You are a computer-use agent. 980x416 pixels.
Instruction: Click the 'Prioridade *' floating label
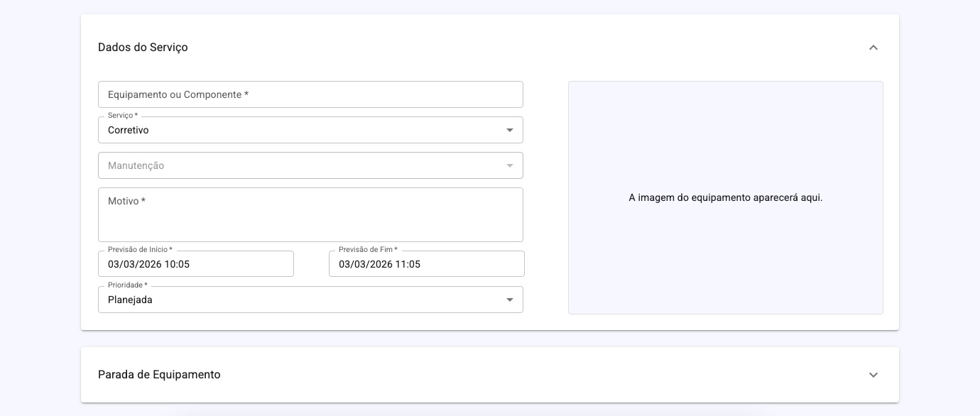point(127,285)
